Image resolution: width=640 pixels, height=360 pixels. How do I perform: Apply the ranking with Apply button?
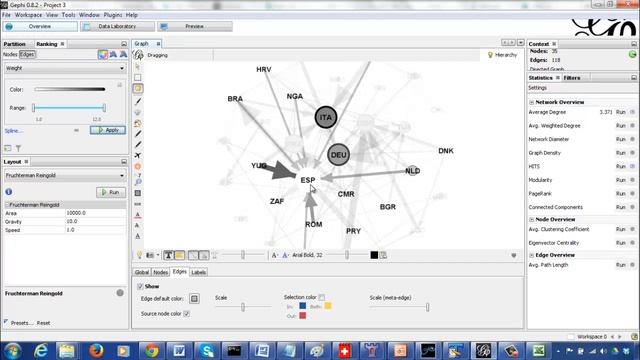(x=108, y=130)
